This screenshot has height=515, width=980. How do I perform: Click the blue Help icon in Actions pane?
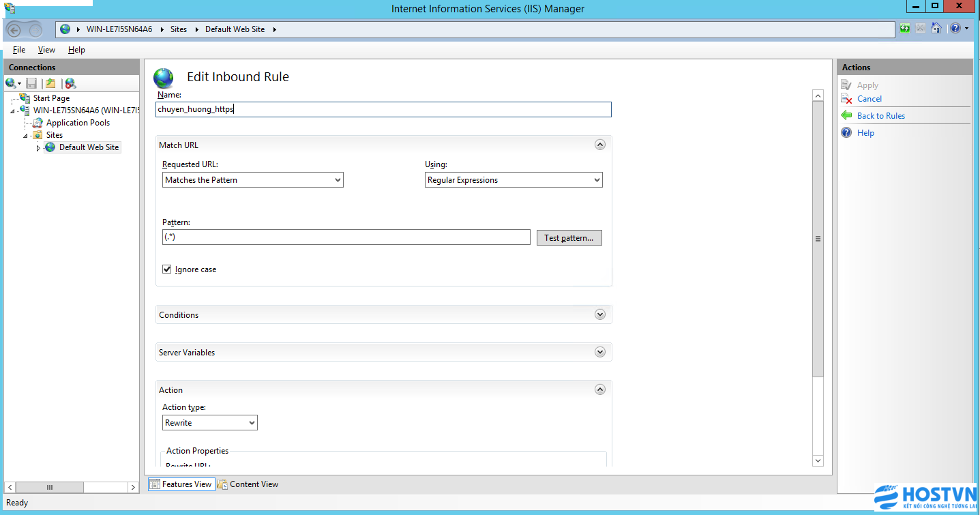846,133
